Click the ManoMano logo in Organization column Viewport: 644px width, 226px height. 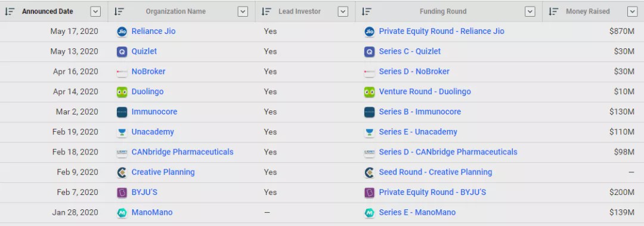tap(122, 213)
